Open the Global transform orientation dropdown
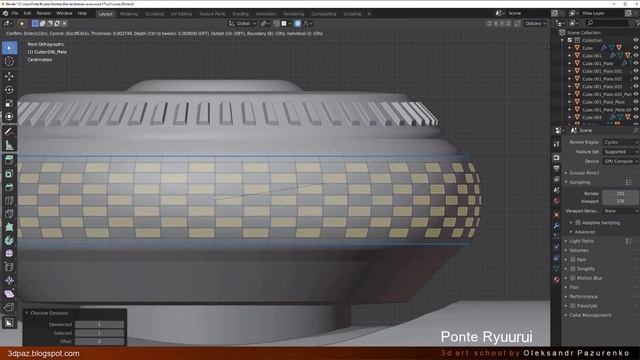 tap(242, 23)
